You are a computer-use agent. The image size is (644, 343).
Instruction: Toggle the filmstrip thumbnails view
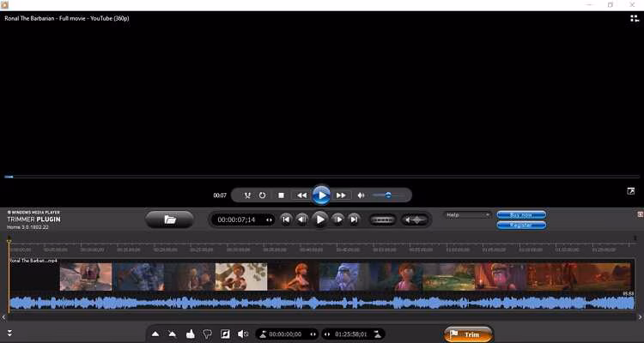(x=383, y=220)
